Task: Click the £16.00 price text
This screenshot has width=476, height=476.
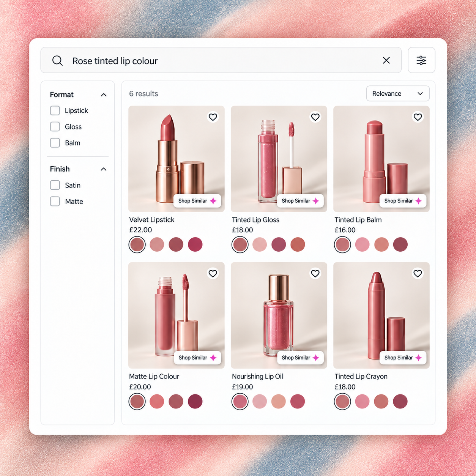Action: point(345,230)
